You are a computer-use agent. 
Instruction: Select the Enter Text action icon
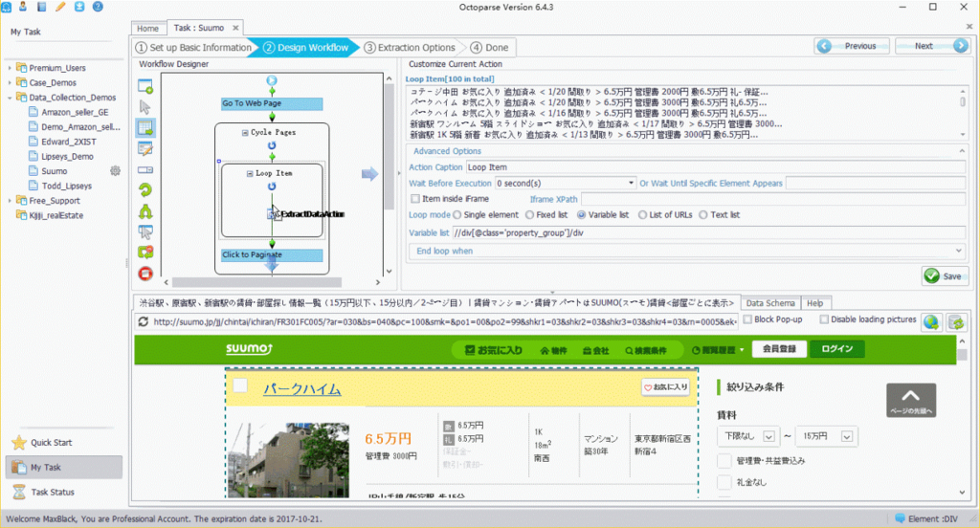tap(145, 148)
